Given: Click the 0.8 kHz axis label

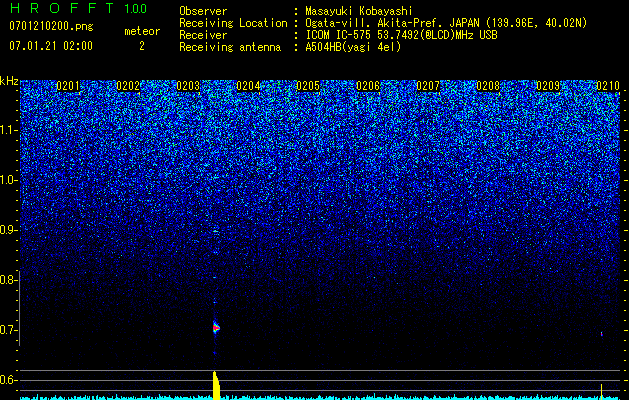Looking at the screenshot, I should [8, 280].
